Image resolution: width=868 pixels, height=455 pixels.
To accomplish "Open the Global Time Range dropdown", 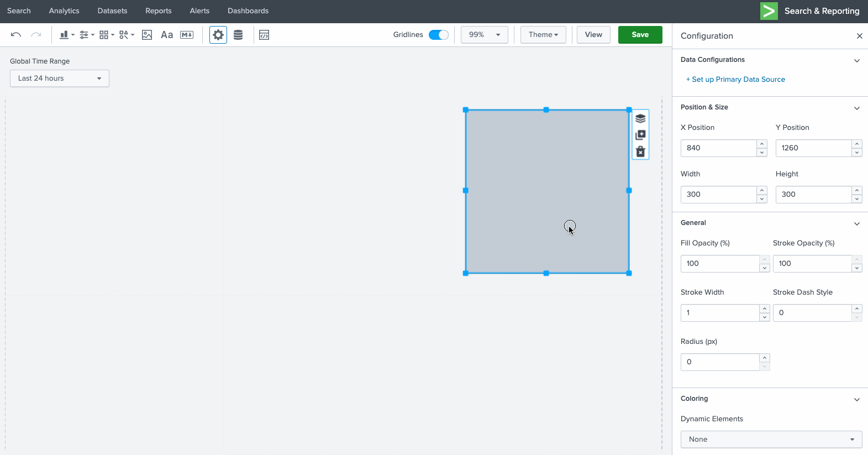I will tap(60, 79).
